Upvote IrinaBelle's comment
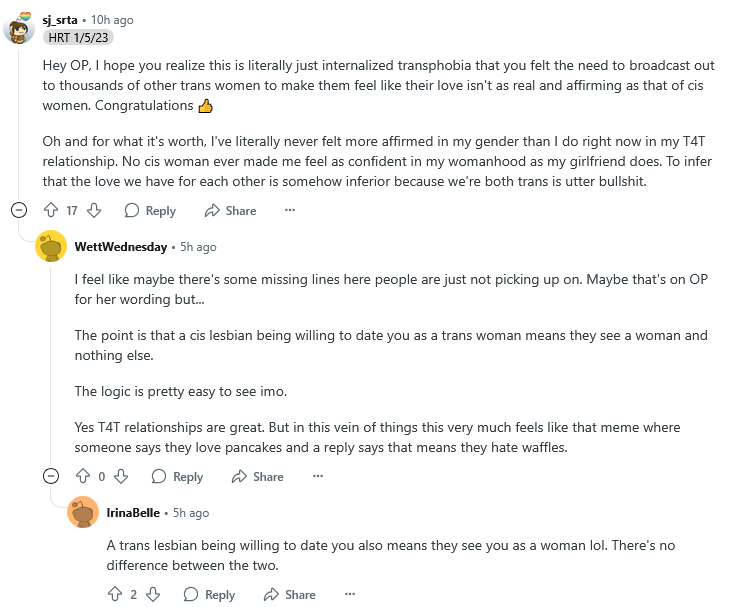Image resolution: width=732 pixels, height=607 pixels. (114, 594)
